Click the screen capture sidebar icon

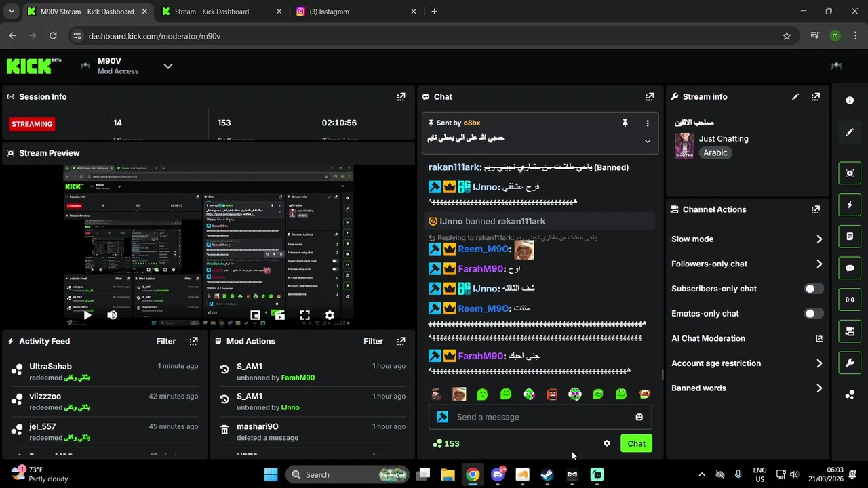click(x=850, y=173)
